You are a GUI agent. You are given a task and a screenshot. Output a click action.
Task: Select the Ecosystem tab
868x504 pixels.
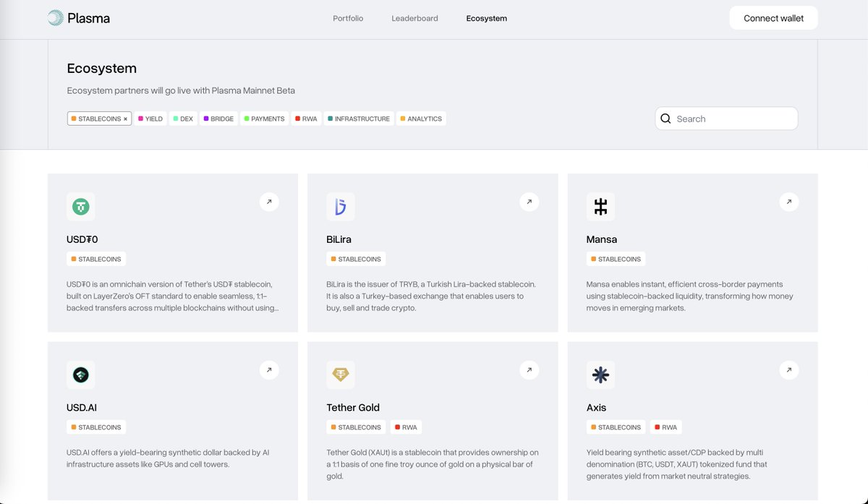487,18
